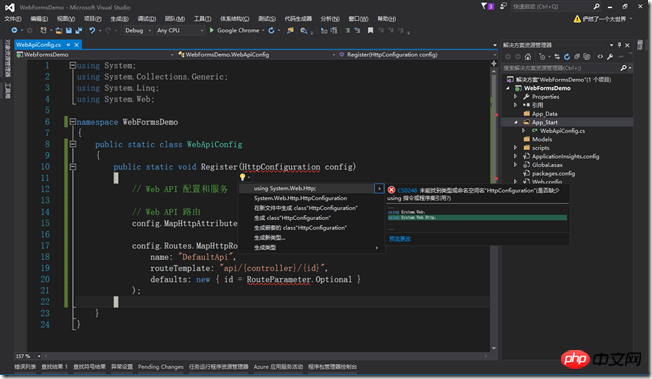Toggle the bookmark toolbar icon
Image resolution: width=652 pixels, height=379 pixels.
(x=370, y=30)
